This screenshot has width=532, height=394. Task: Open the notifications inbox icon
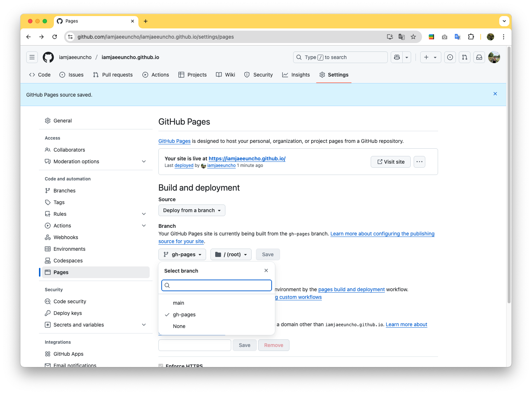(479, 57)
